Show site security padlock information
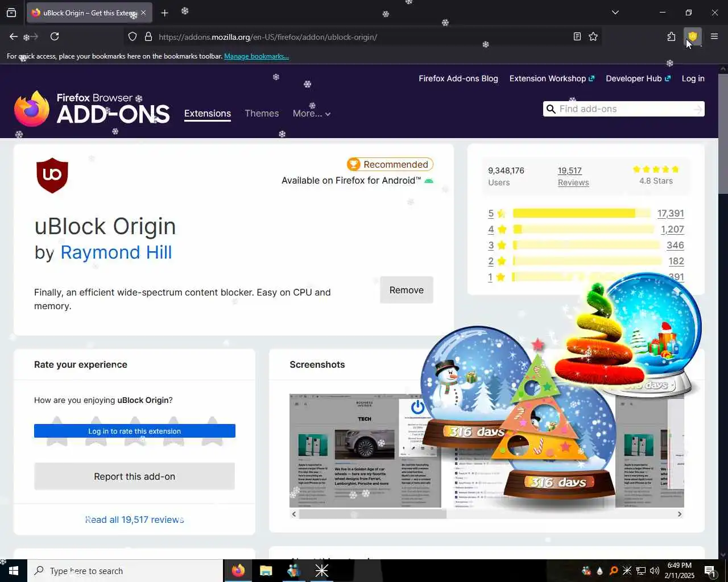This screenshot has width=728, height=582. click(148, 36)
